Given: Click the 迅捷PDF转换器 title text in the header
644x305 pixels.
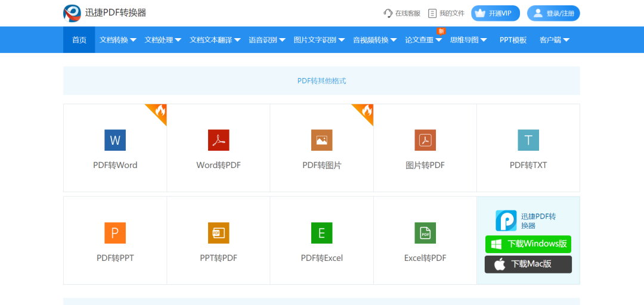Looking at the screenshot, I should pos(116,13).
